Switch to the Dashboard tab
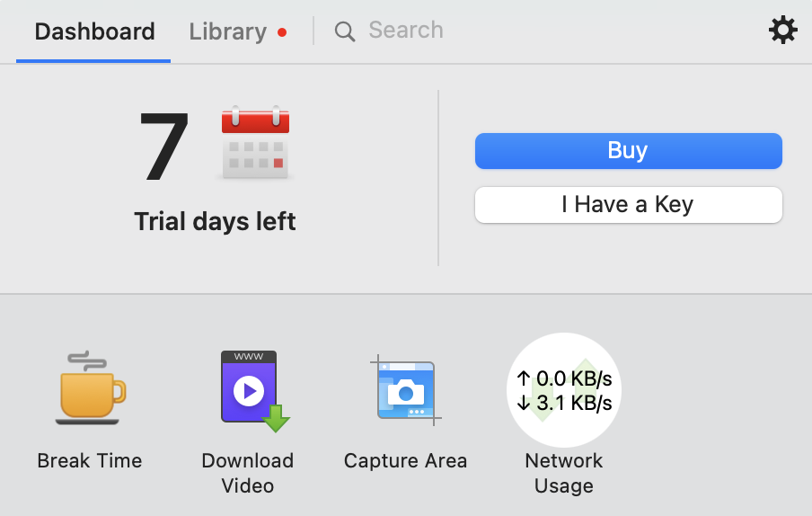Viewport: 812px width, 516px height. (94, 31)
